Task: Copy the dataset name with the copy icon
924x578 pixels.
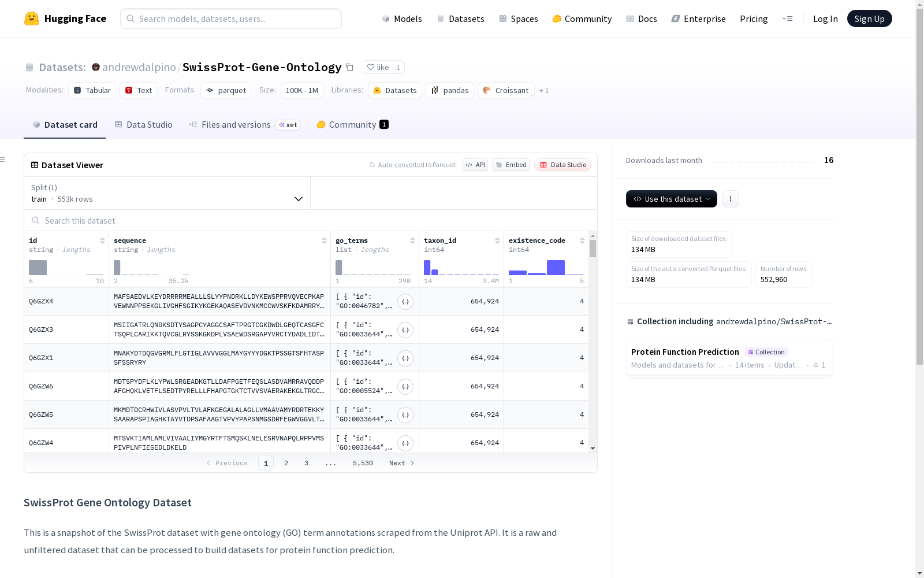Action: coord(349,67)
